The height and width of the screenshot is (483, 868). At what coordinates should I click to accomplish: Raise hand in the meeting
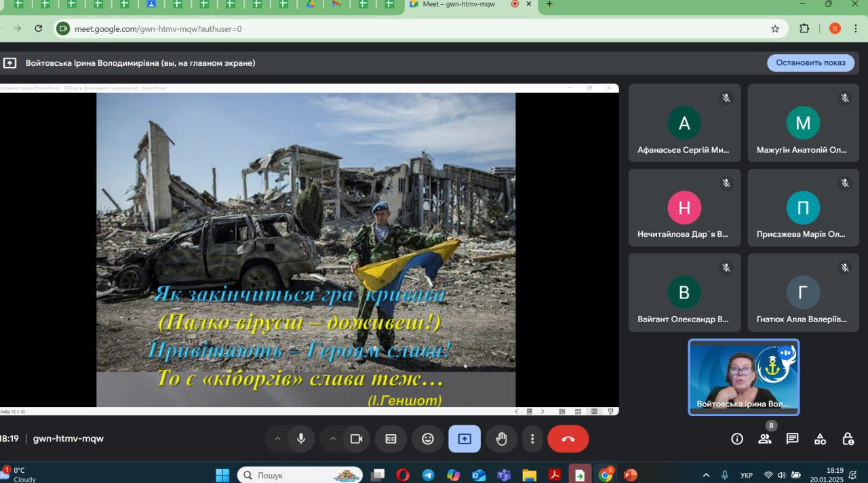[x=501, y=439]
